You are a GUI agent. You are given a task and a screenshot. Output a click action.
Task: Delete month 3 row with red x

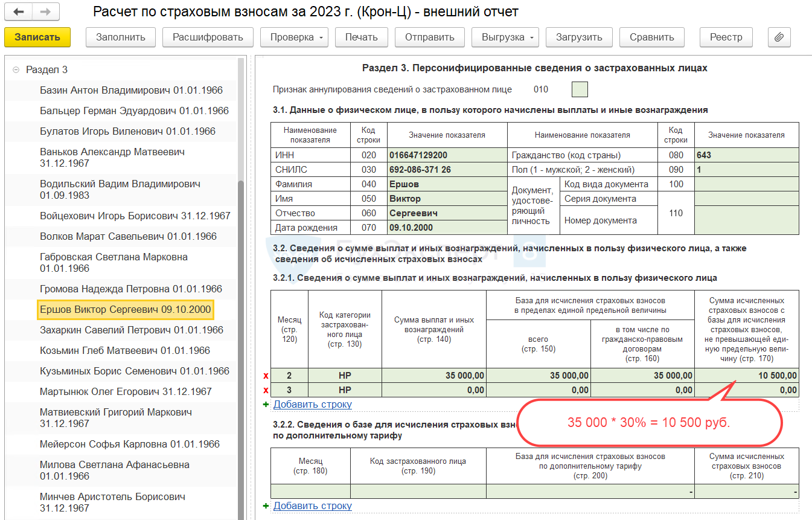pos(266,390)
